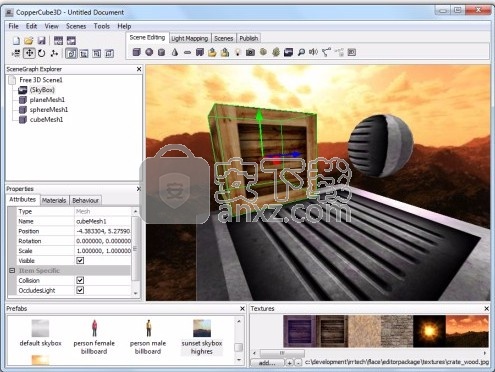Select cubeMesh1 in SceneGraph Explorer
The image size is (495, 372).
(46, 119)
